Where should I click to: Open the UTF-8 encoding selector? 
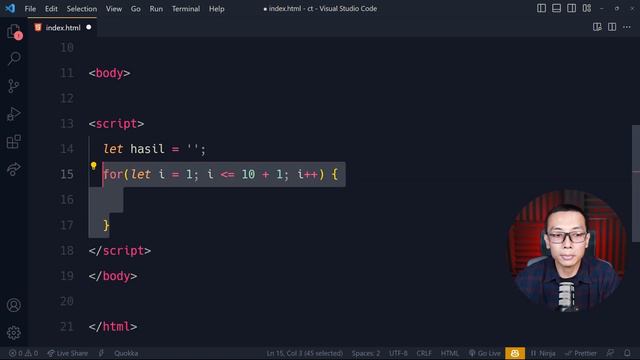point(398,353)
